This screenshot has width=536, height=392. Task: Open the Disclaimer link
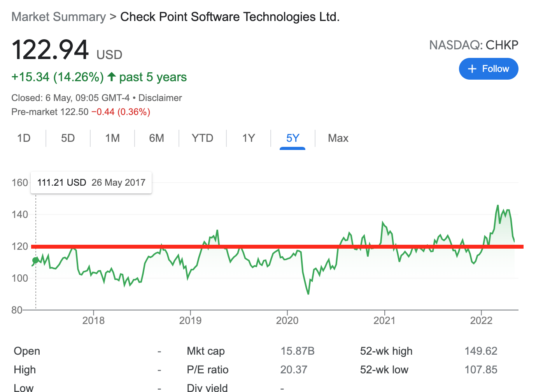[x=160, y=98]
